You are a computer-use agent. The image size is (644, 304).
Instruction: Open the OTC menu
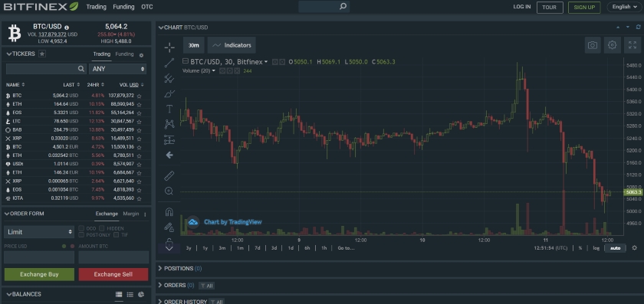[x=147, y=7]
